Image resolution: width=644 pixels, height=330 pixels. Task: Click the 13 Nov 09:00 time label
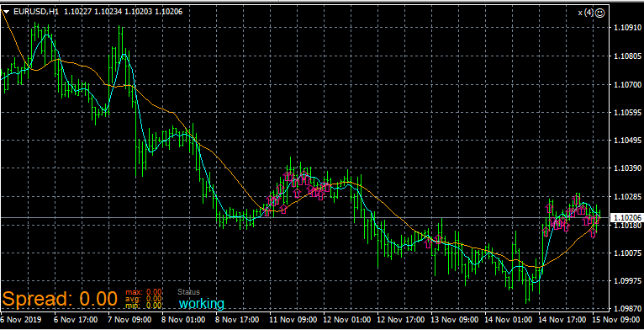point(454,319)
